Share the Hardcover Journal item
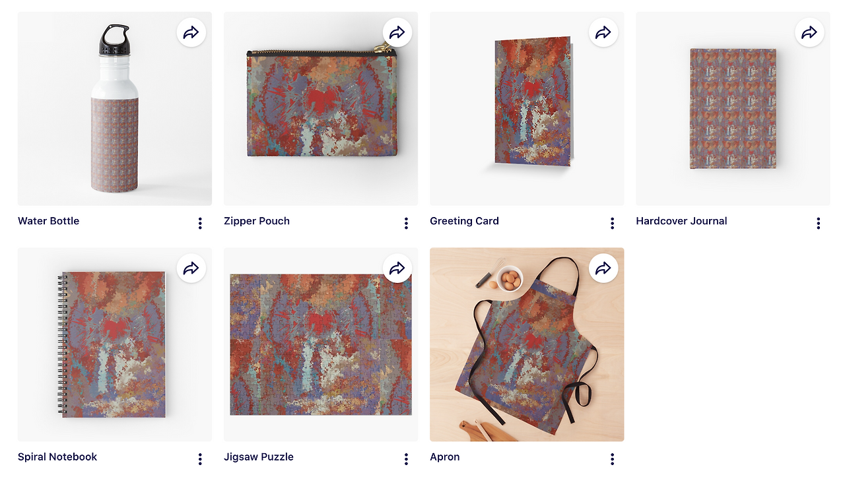This screenshot has width=845, height=504. [809, 32]
